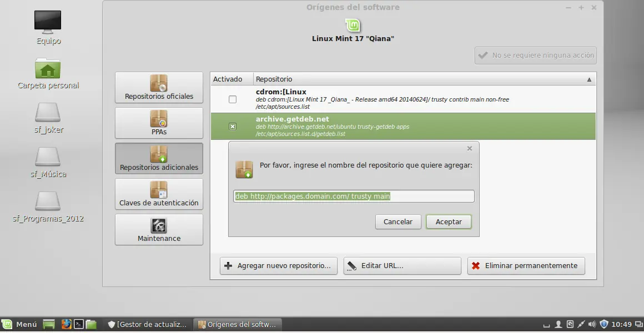The width and height of the screenshot is (644, 333).
Task: Select the archive.getdeb.net repository row
Action: click(x=403, y=127)
